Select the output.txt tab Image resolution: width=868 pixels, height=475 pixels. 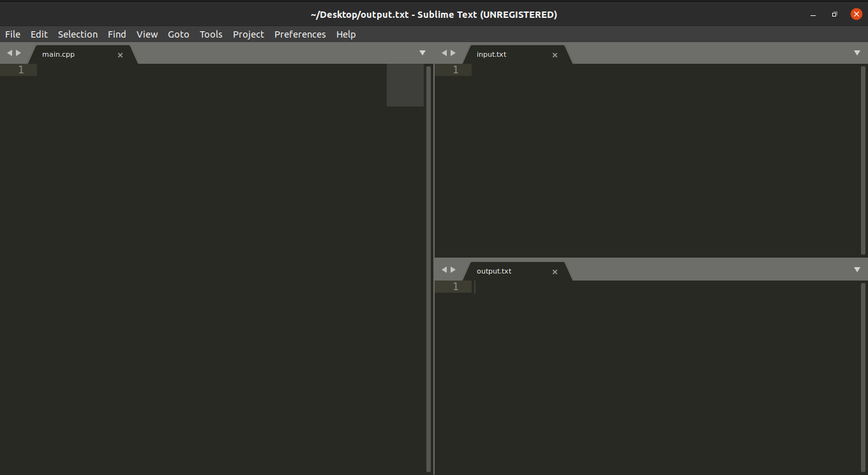click(x=493, y=271)
